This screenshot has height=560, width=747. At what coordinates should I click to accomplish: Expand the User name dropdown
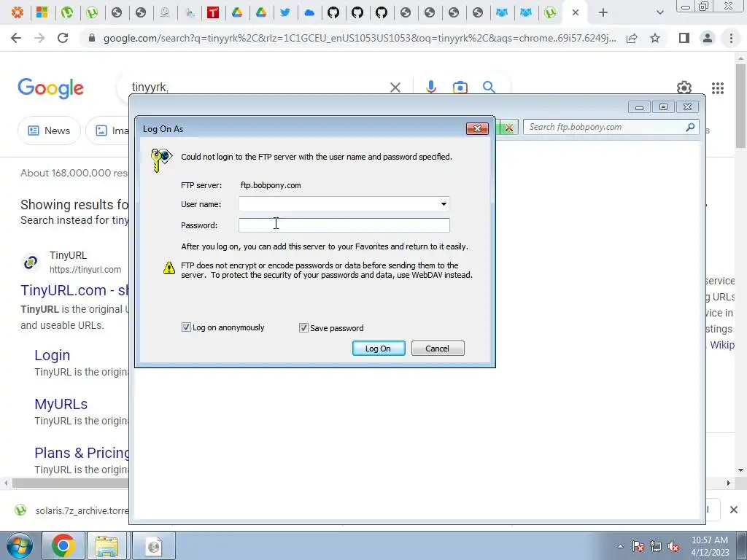click(444, 204)
